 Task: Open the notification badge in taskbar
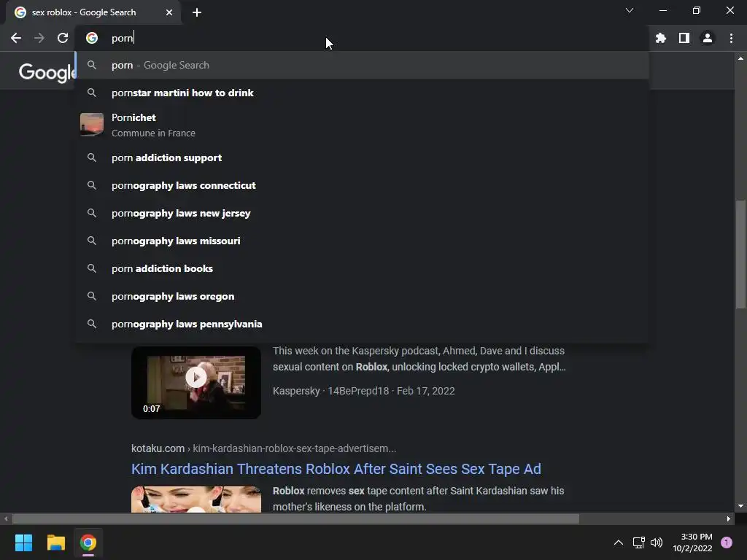pos(727,542)
